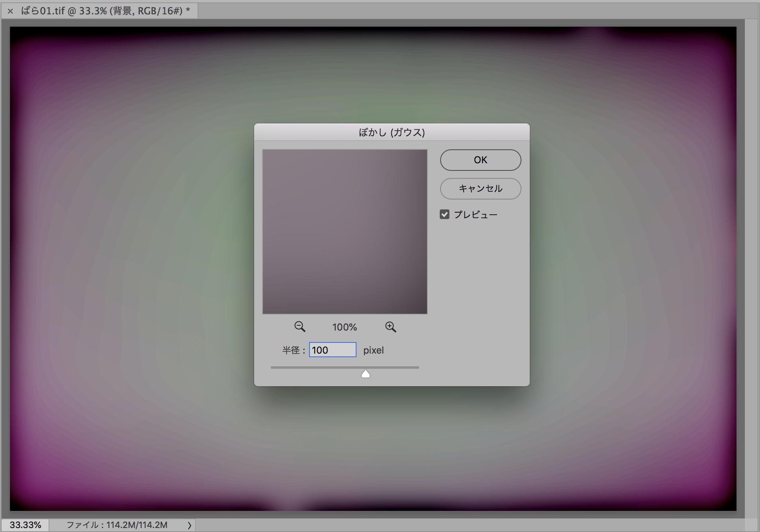Click the blur dialog preview thumbnail
The image size is (760, 532).
click(345, 232)
